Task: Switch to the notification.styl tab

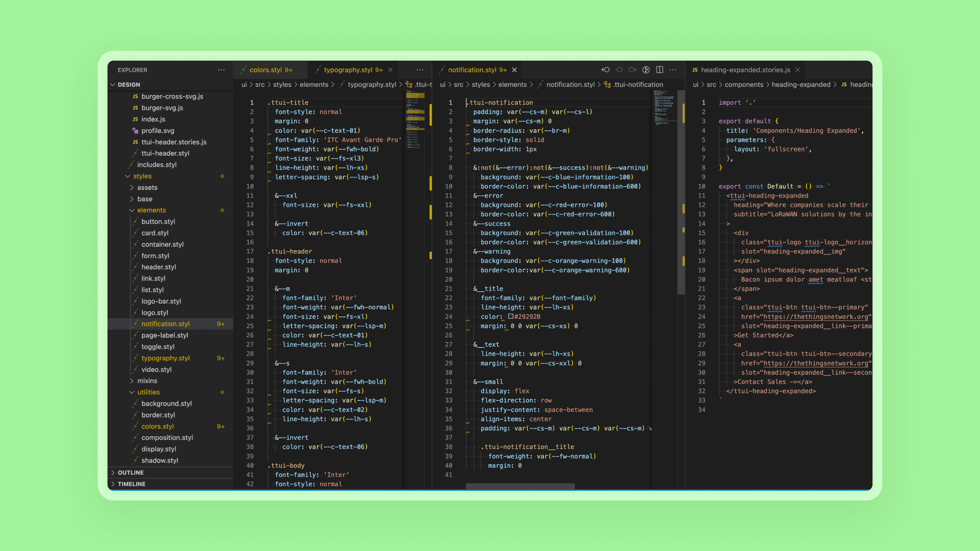Action: click(x=472, y=70)
